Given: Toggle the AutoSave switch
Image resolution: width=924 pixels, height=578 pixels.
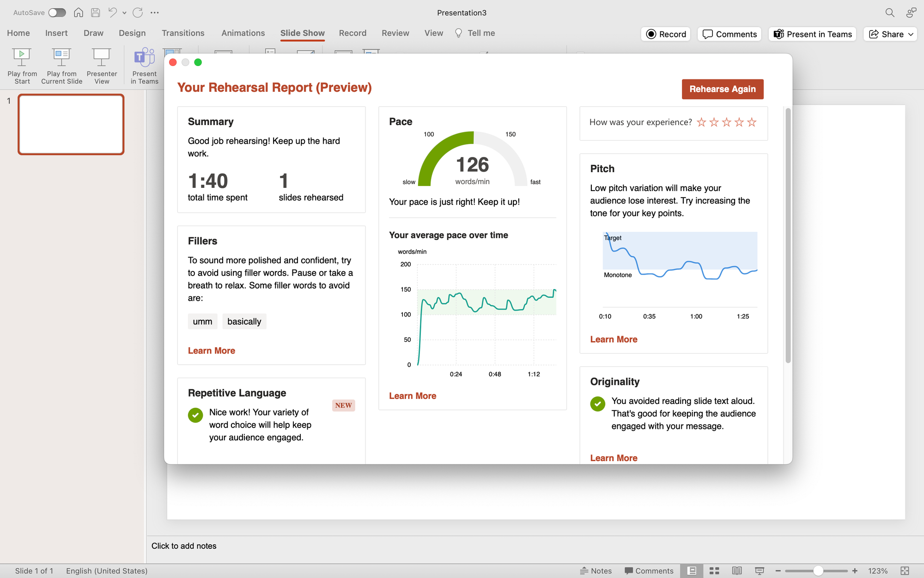Looking at the screenshot, I should 57,12.
